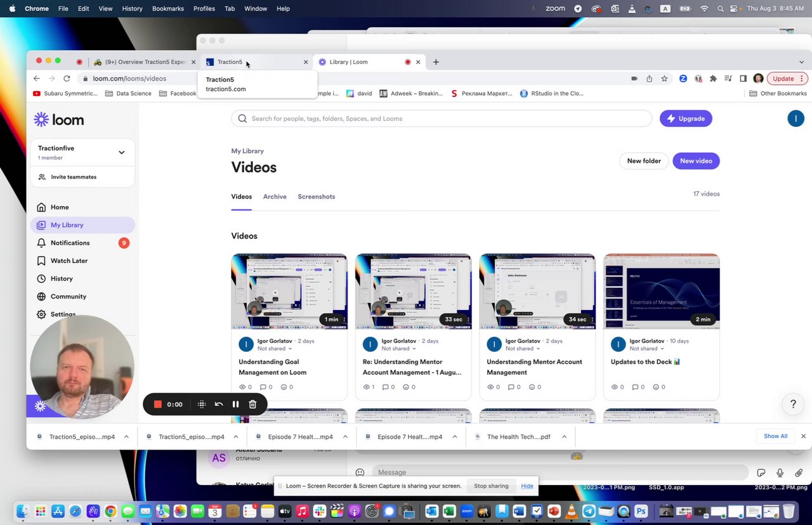Viewport: 812px width, 525px height.
Task: Open Not shared dropdown for Understanding Goal Management
Action: tap(275, 349)
